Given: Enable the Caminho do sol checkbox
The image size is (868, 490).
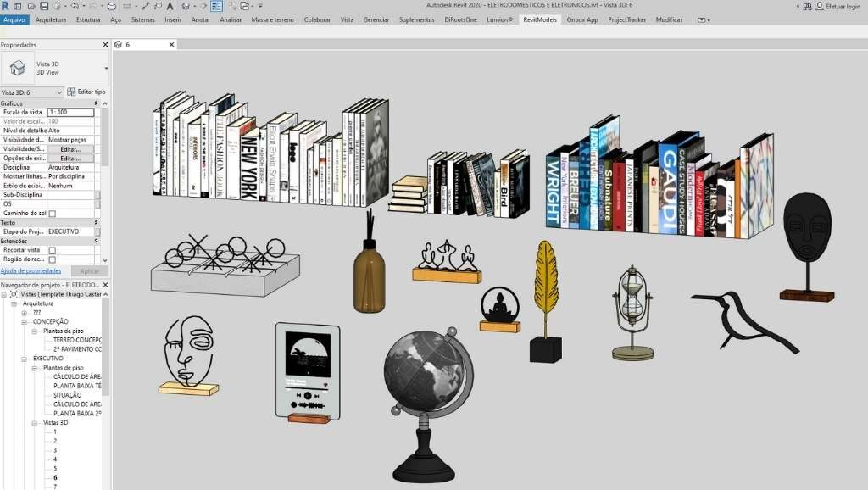Looking at the screenshot, I should (53, 214).
